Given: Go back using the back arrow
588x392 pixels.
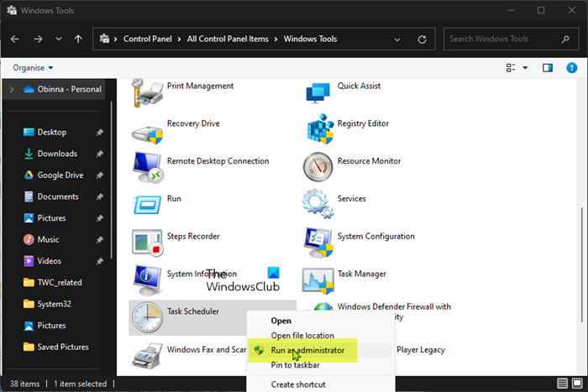Looking at the screenshot, I should [15, 39].
